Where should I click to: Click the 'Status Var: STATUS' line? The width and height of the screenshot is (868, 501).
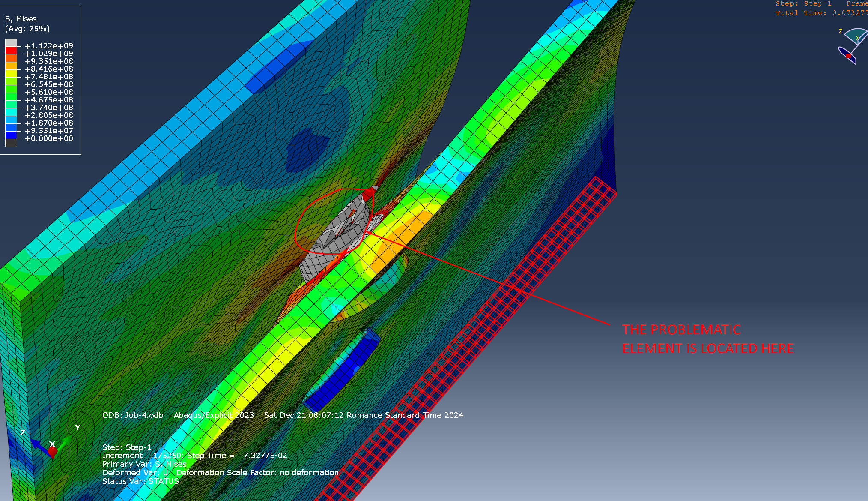coord(140,481)
